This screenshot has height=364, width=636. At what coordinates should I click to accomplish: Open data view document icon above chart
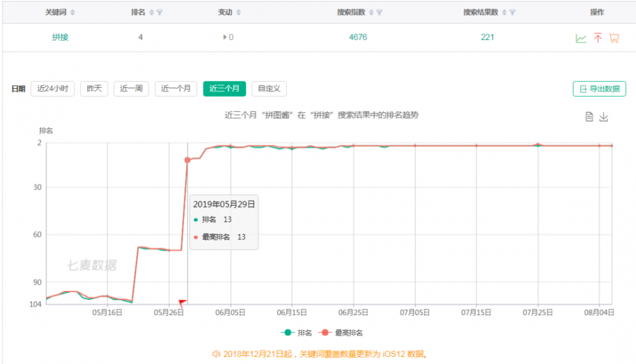click(x=589, y=117)
